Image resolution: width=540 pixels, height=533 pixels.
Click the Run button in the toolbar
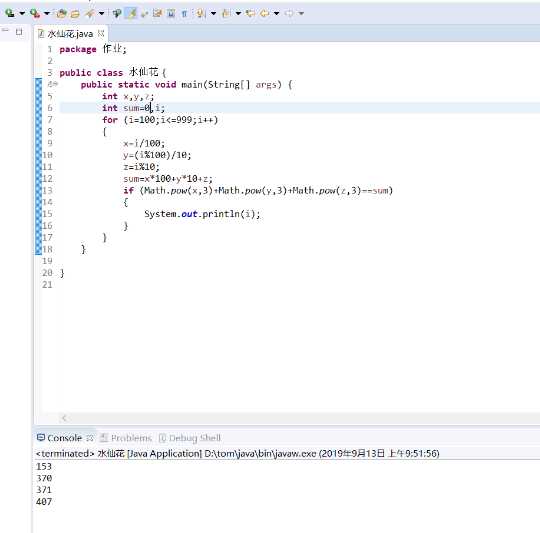(x=10, y=13)
